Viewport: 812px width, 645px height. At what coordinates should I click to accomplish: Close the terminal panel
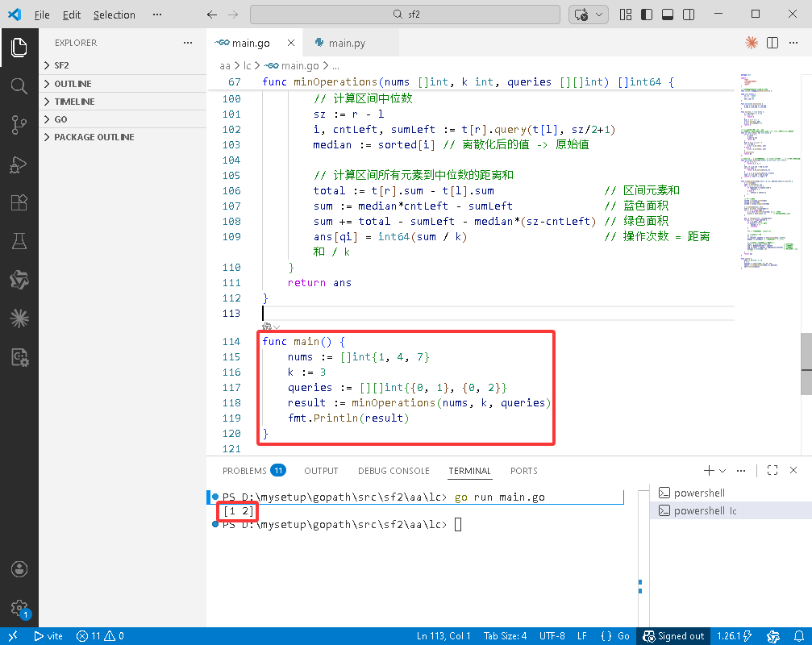(793, 470)
